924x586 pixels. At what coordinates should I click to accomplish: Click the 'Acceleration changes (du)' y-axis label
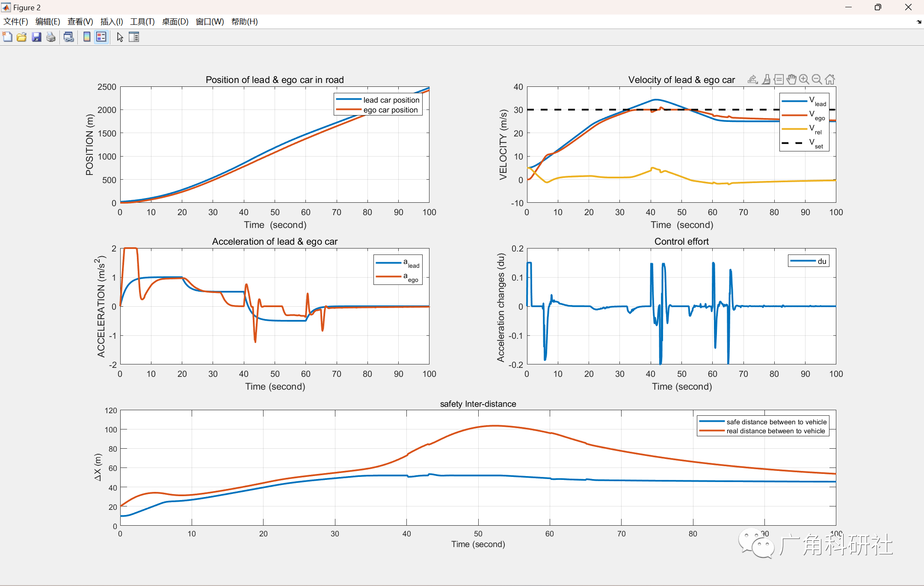[x=501, y=307]
